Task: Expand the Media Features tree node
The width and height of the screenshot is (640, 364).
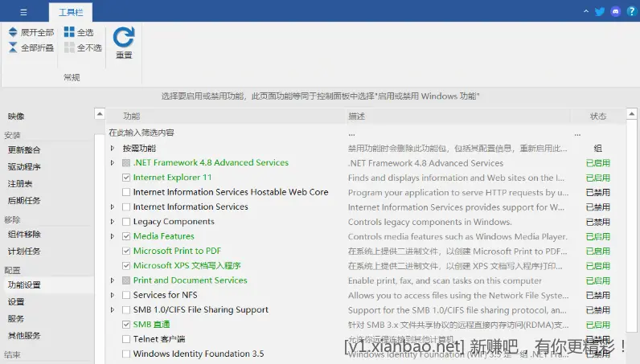Action: click(x=113, y=236)
